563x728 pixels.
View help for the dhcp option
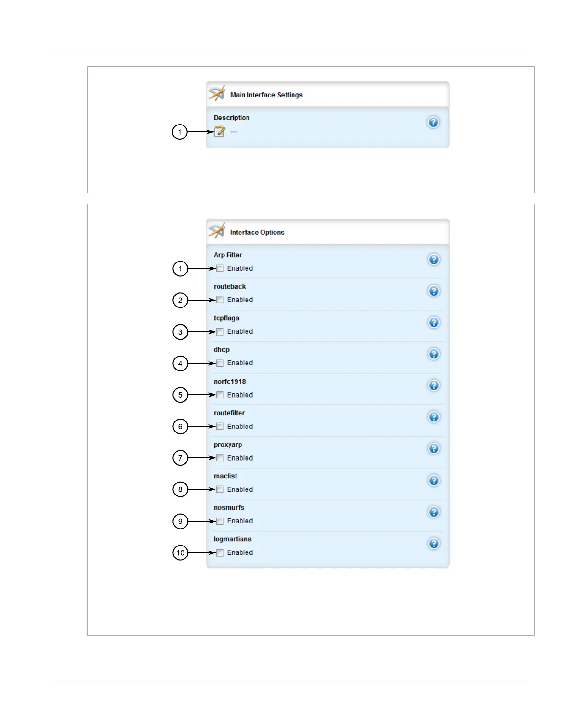coord(433,354)
